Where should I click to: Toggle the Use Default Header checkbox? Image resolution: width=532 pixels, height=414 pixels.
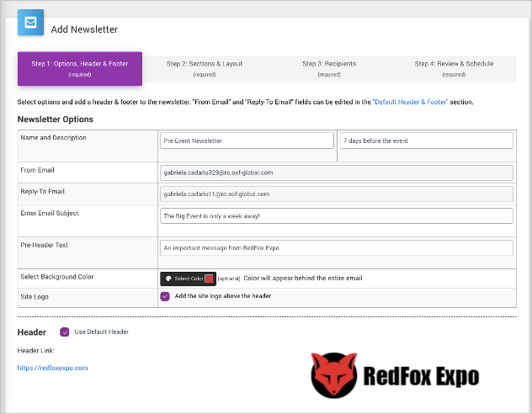tap(65, 332)
